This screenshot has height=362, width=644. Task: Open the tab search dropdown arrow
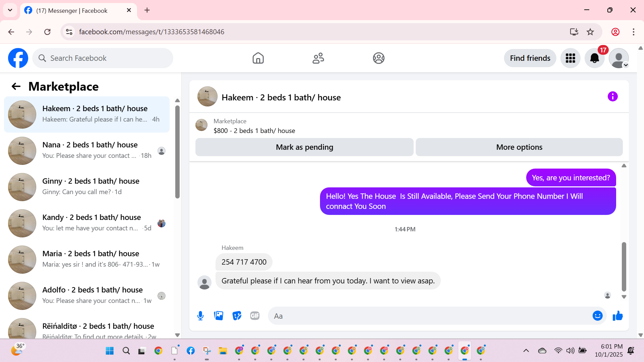coord(10,10)
